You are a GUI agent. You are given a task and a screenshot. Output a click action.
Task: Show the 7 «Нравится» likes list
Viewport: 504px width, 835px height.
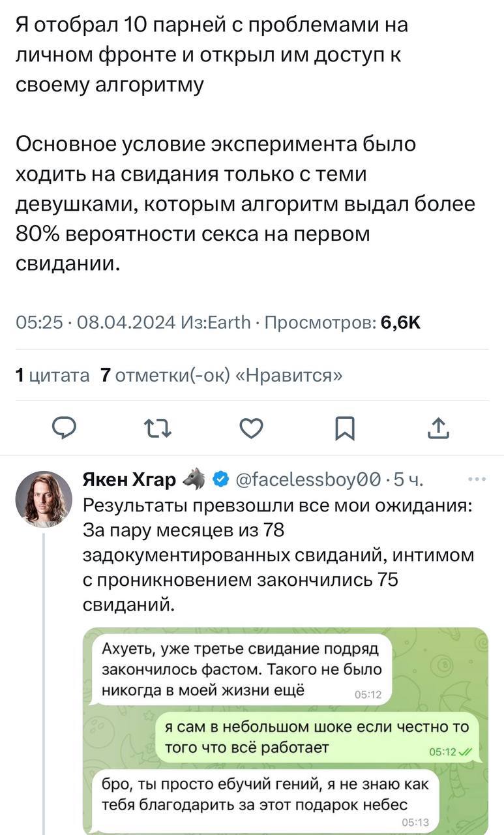222,375
